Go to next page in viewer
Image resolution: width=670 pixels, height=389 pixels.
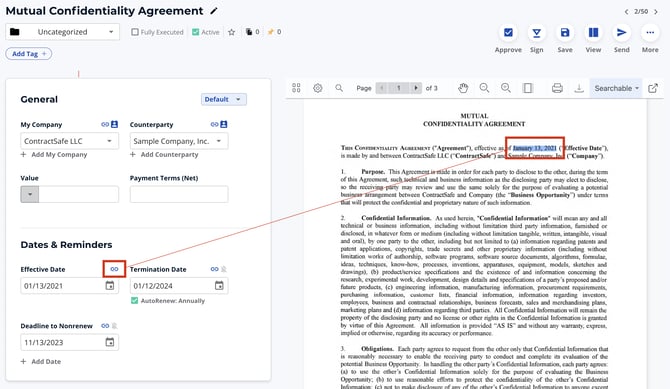pos(416,88)
